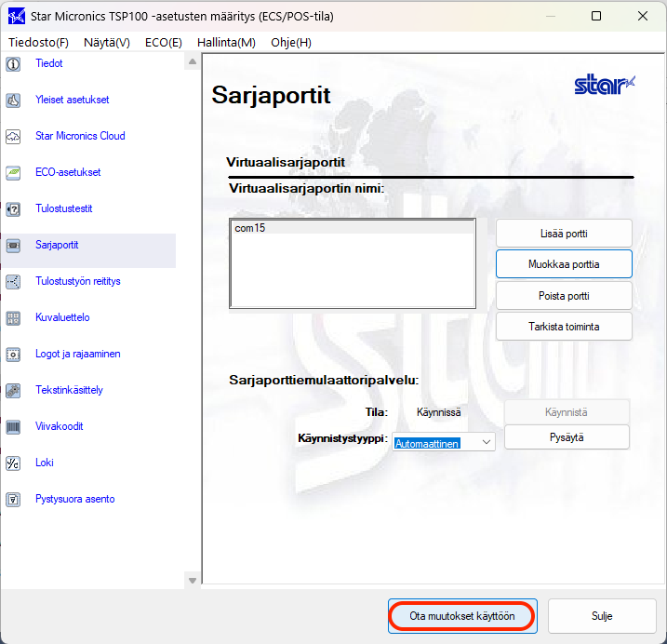Screen dimensions: 667x644
Task: Click the Viivakoodit barcode icon
Action: tap(13, 427)
